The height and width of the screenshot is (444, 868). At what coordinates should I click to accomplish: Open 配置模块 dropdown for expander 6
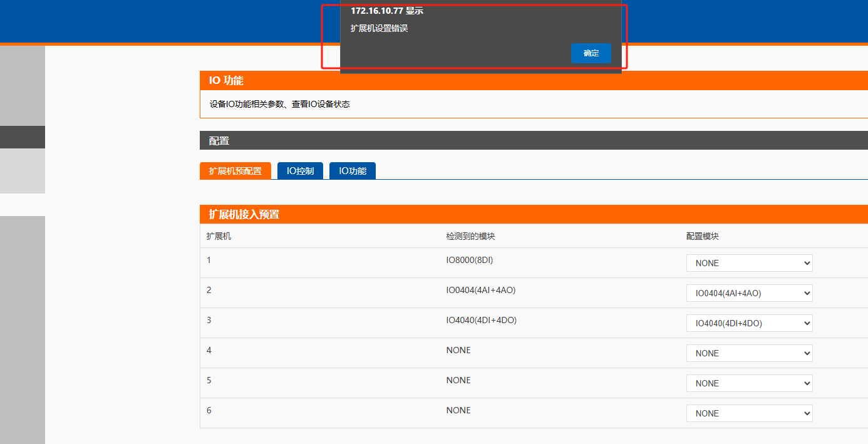pyautogui.click(x=749, y=413)
